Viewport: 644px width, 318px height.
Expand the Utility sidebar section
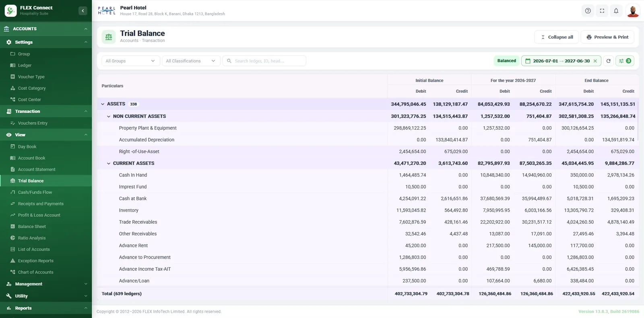pos(46,296)
